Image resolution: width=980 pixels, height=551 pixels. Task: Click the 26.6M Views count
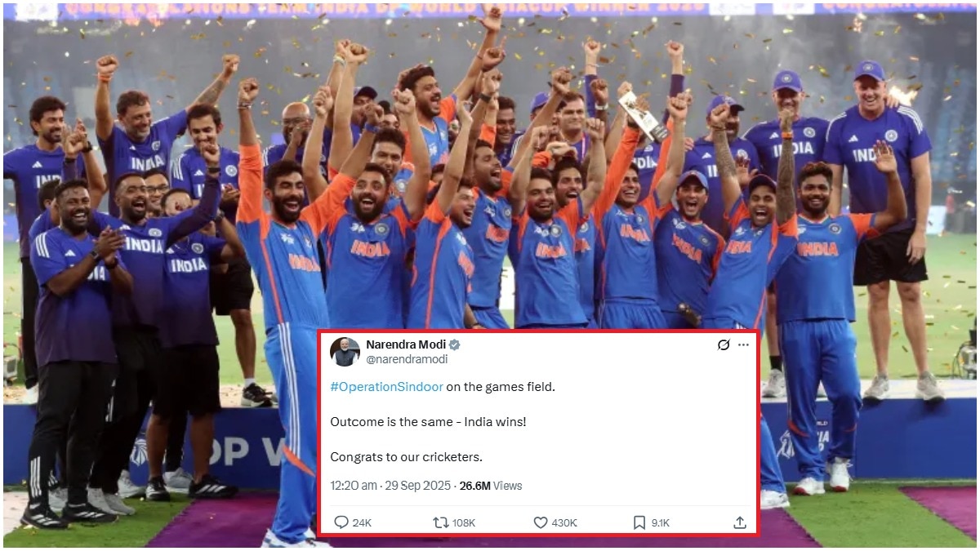tap(491, 486)
